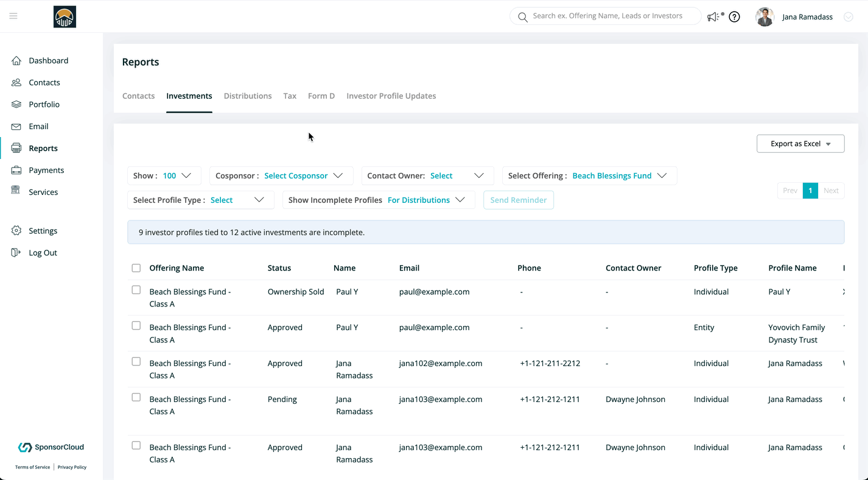The width and height of the screenshot is (868, 480).
Task: Open the Investor Profile Updates tab
Action: [x=391, y=96]
